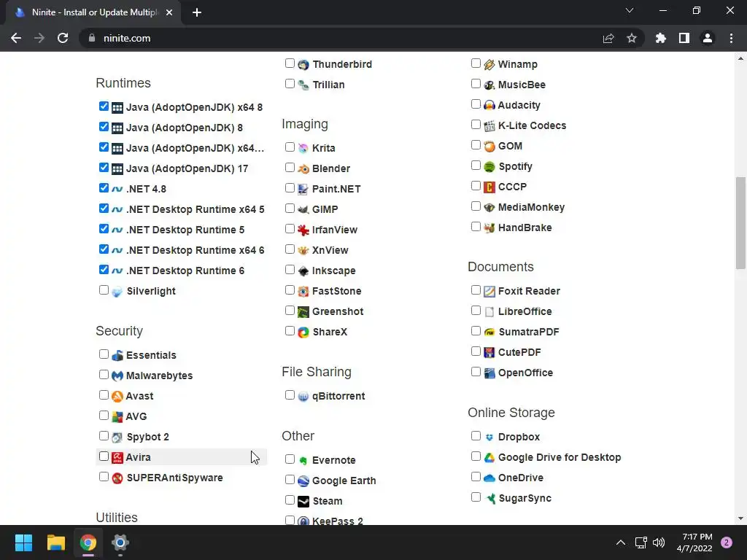The height and width of the screenshot is (560, 747).
Task: Click the page vertical scrollbar thumb
Action: coord(740,223)
